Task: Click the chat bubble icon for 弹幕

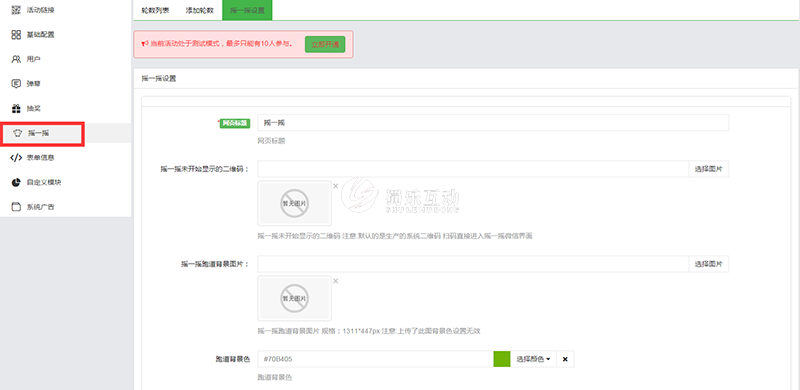Action: pos(16,83)
